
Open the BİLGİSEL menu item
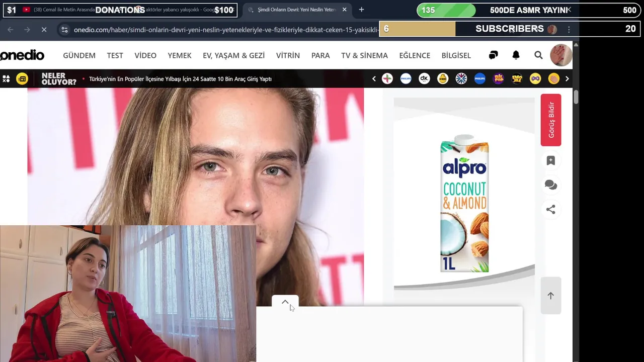click(456, 55)
